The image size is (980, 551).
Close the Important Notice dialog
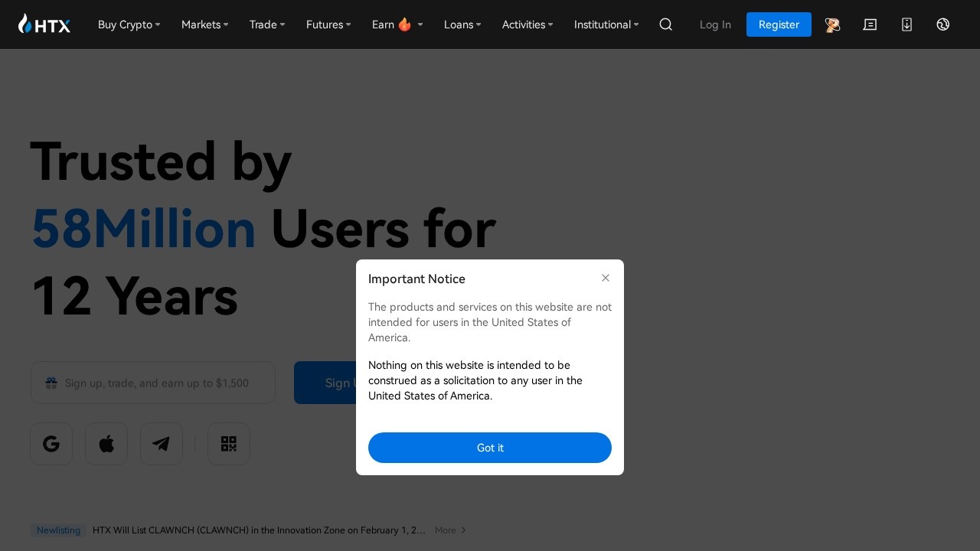606,278
